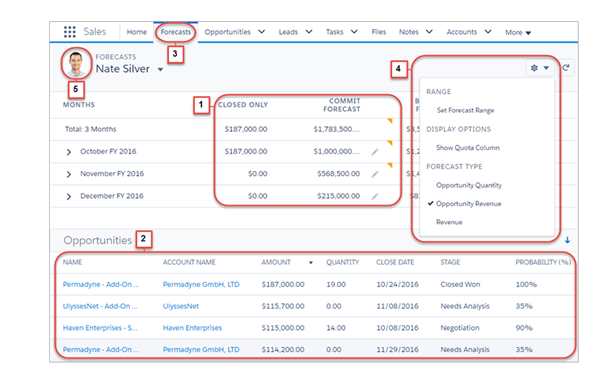Viewport: 602px width, 389px height.
Task: Open the Tasks tab
Action: click(x=334, y=32)
